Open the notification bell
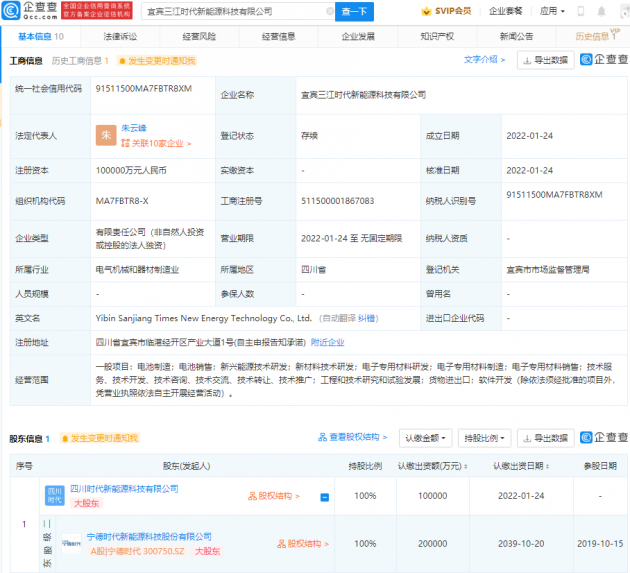The height and width of the screenshot is (573, 630). pos(601,11)
